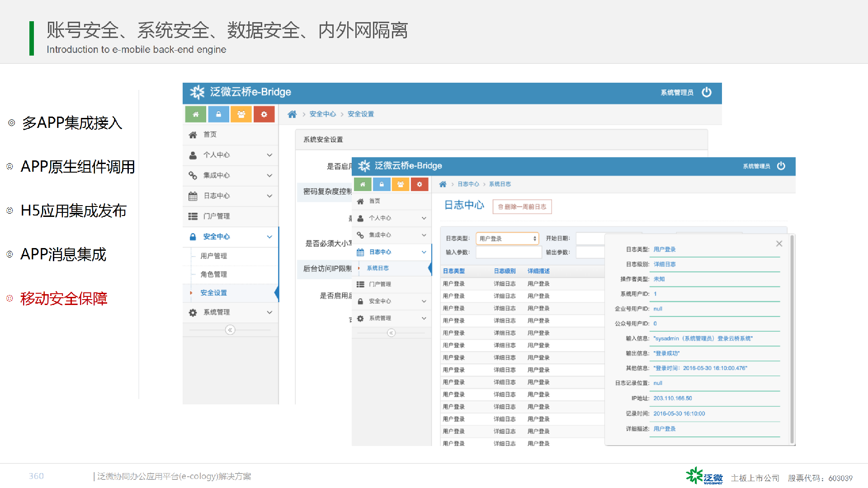Click power icon in front window header
This screenshot has height=488, width=868.
(781, 166)
